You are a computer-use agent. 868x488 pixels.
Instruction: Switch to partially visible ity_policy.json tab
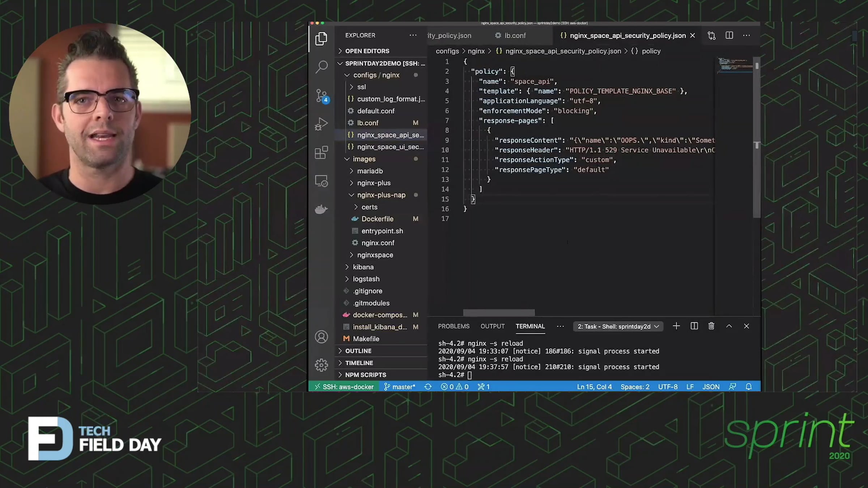[x=449, y=35]
